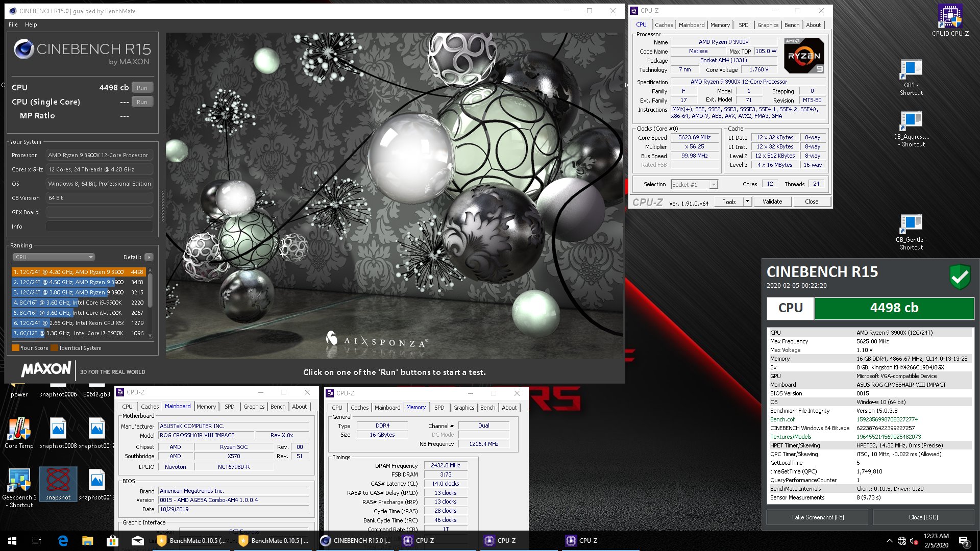The height and width of the screenshot is (551, 980).
Task: Open the Geekbench 3 Shortcut icon
Action: click(x=19, y=488)
